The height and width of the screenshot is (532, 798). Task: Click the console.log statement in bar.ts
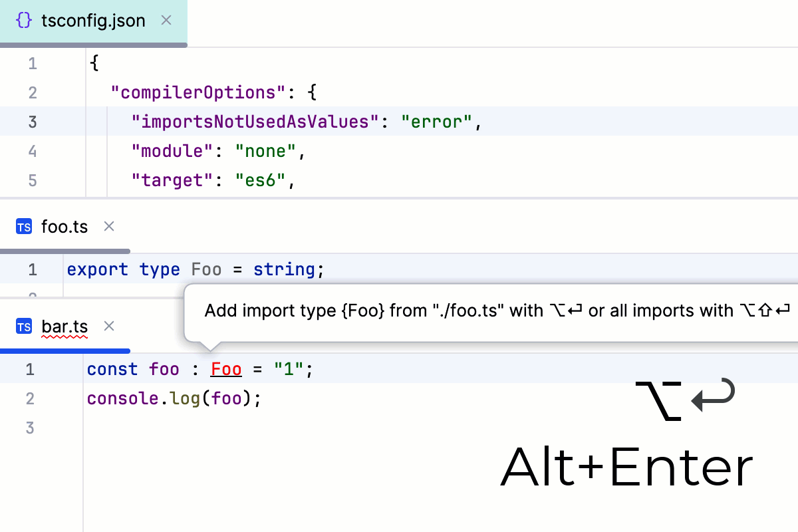point(173,398)
